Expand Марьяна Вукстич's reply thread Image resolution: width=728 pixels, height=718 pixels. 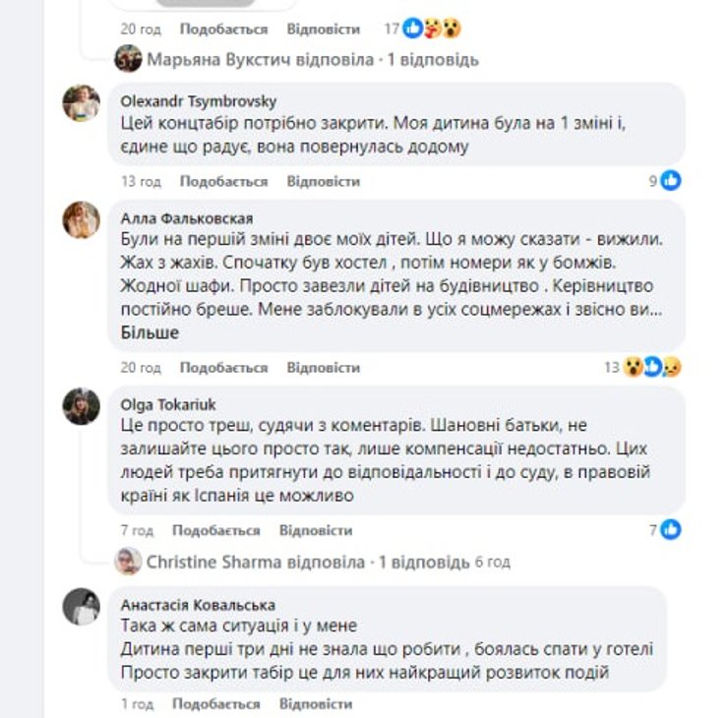(312, 60)
